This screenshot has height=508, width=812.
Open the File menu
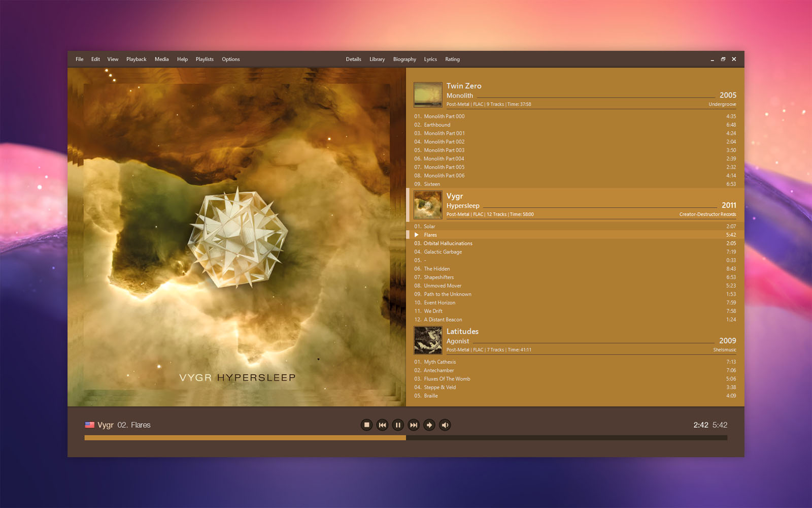tap(80, 59)
